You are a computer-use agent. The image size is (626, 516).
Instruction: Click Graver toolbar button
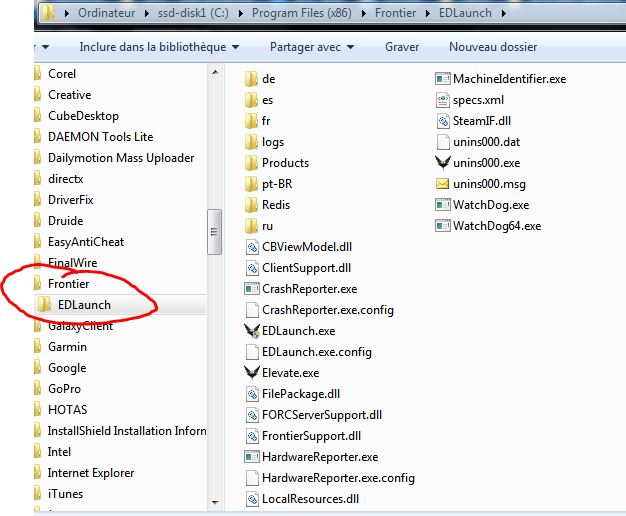pos(402,47)
